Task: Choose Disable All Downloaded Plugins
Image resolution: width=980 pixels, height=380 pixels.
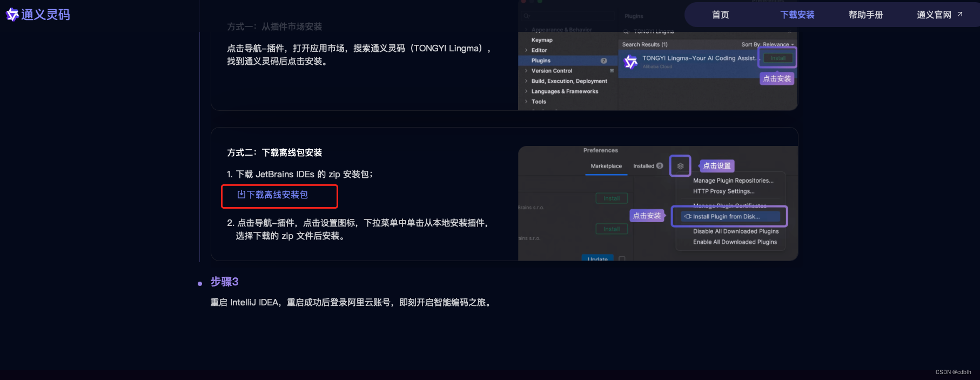Action: coord(736,231)
